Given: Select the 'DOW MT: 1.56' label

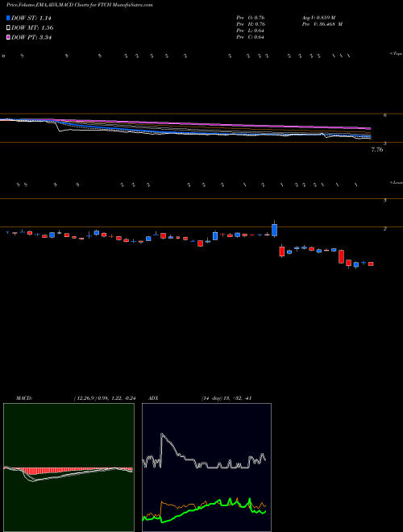Looking at the screenshot, I should coord(32,28).
